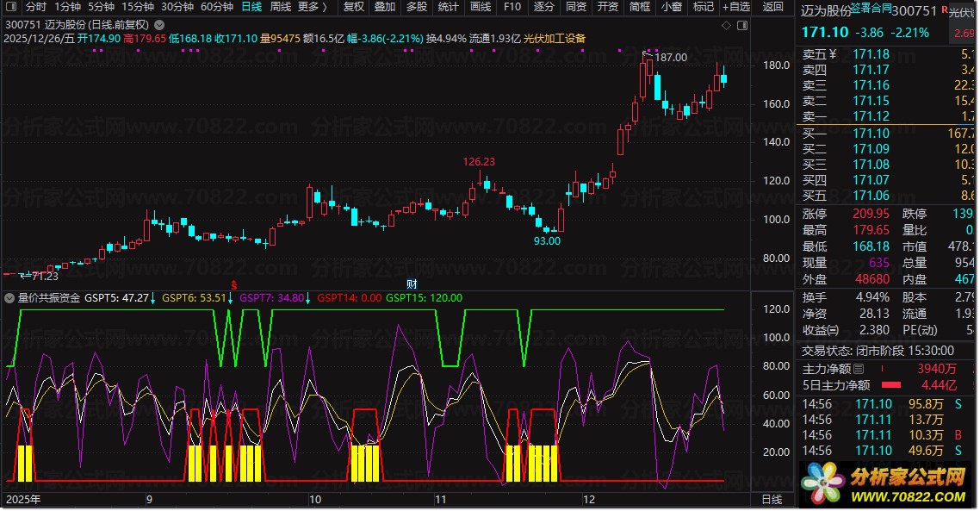The height and width of the screenshot is (511, 980).
Task: Click the 买五 order row price 171.06
Action: click(871, 196)
